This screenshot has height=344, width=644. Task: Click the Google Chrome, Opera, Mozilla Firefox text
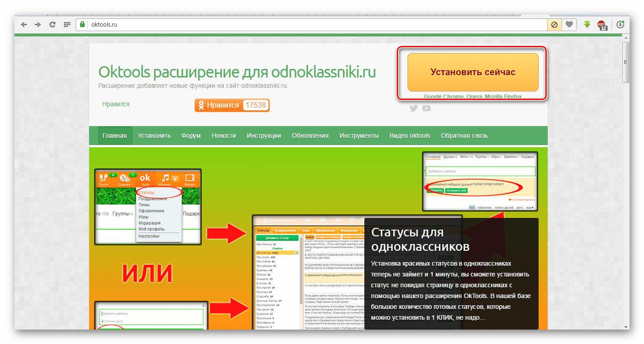(x=473, y=96)
